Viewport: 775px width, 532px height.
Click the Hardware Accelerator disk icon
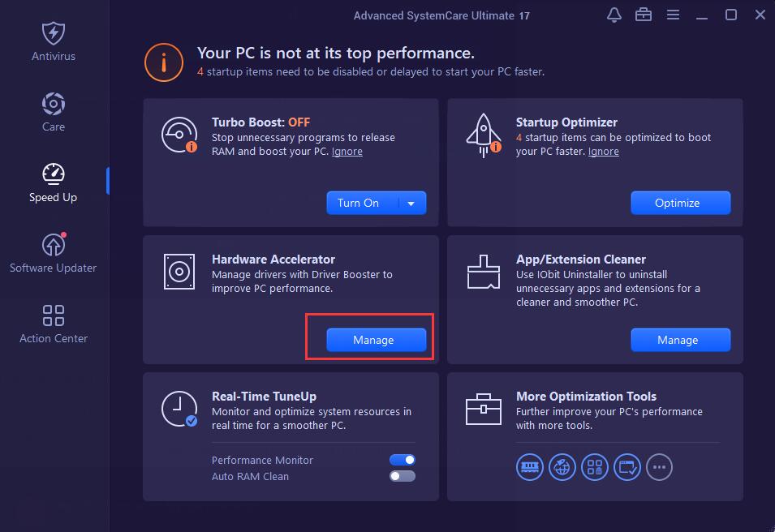(x=179, y=271)
